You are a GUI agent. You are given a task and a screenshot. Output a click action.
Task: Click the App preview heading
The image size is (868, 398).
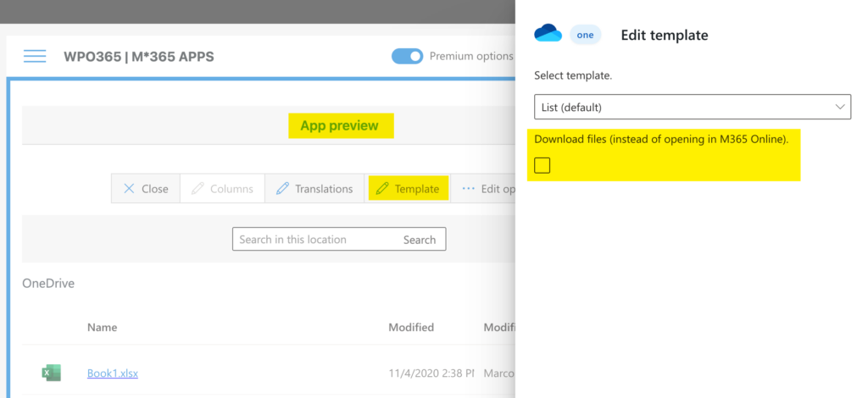pyautogui.click(x=339, y=125)
